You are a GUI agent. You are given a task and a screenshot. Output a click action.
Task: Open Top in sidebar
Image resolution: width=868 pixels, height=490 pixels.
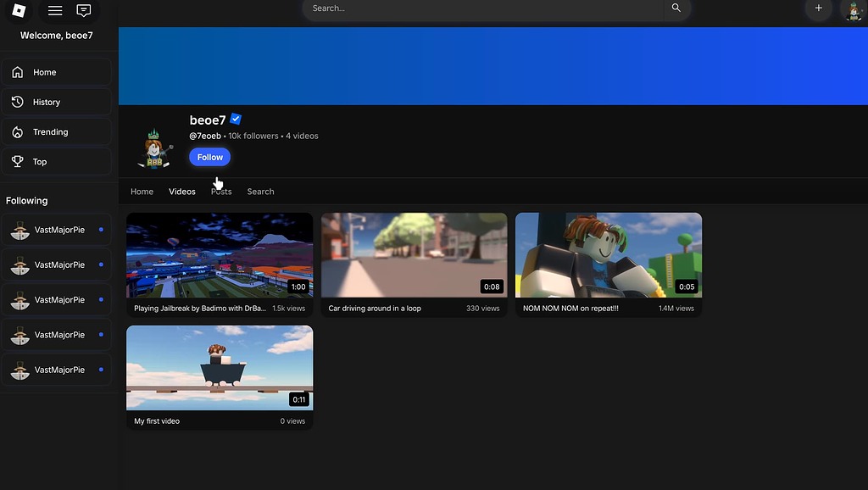(56, 161)
